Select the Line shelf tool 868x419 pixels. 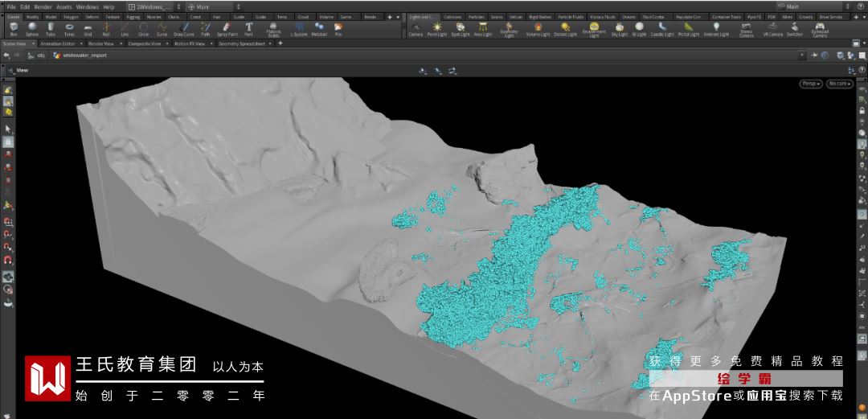click(125, 29)
